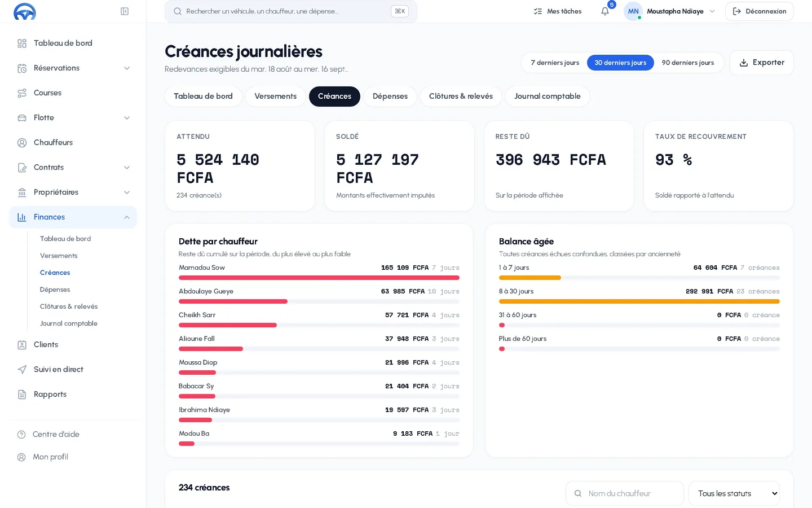
Task: Expand the Contrats submenu chevron
Action: (127, 168)
